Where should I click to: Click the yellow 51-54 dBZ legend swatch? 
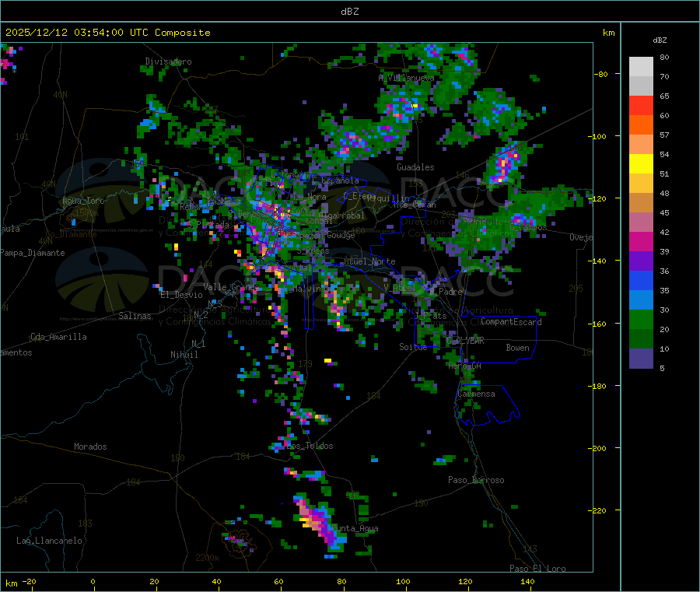click(x=641, y=164)
